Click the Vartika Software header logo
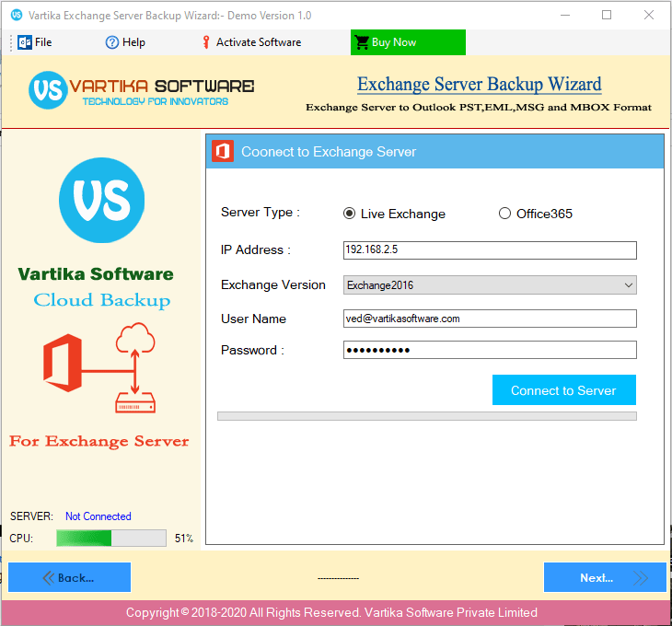This screenshot has width=672, height=626. click(x=142, y=90)
